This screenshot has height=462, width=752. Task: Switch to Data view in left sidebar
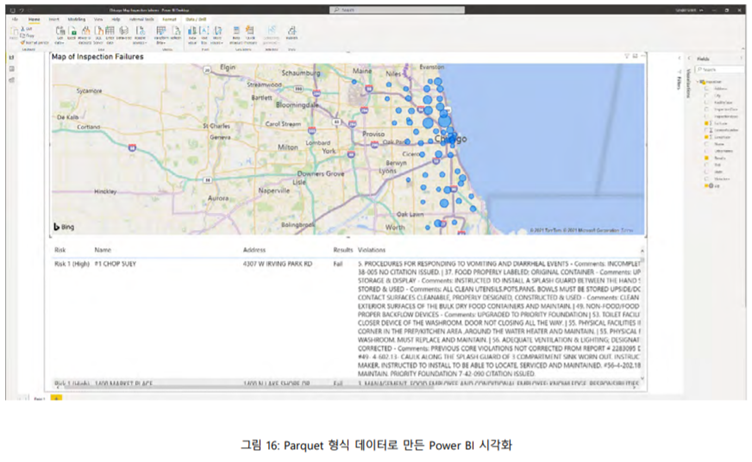(12, 69)
